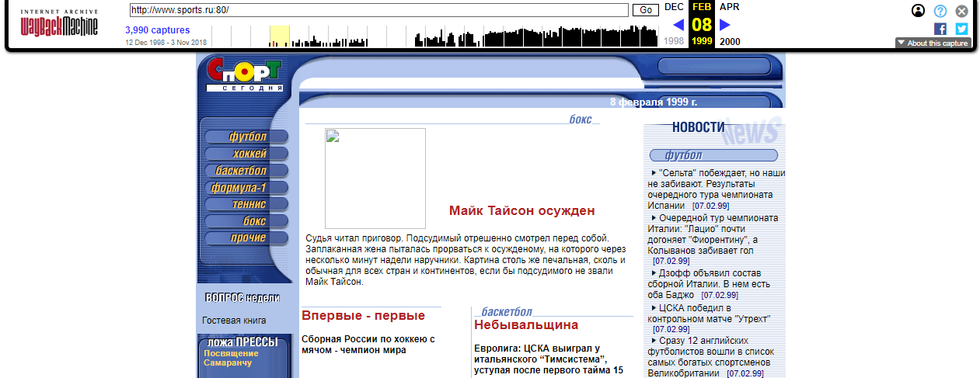Click the Go button
The image size is (980, 378).
645,10
